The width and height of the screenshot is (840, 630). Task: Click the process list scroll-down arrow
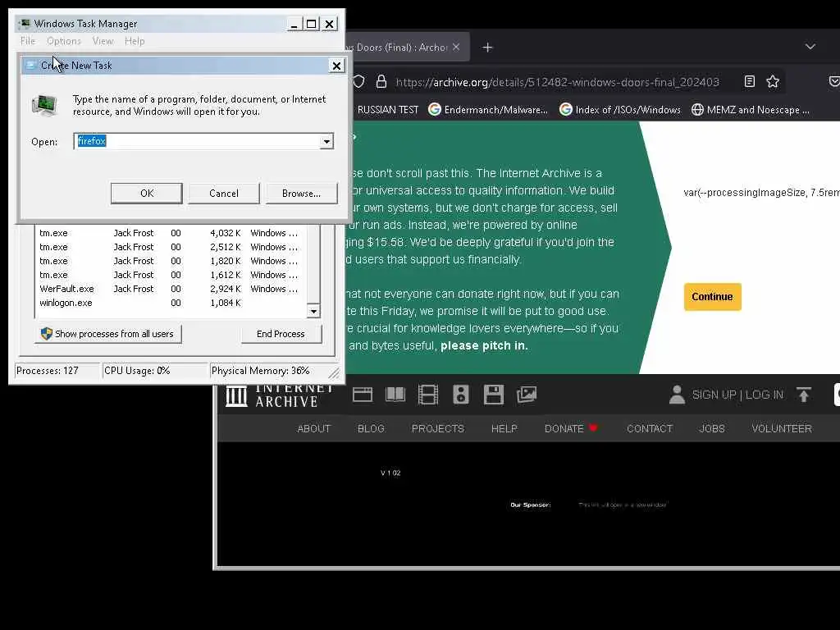coord(313,311)
